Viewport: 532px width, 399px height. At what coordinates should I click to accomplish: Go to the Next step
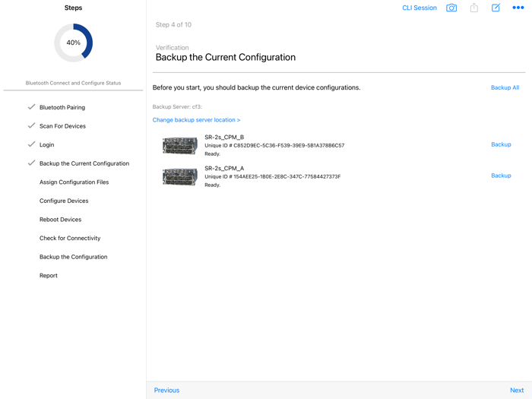517,390
